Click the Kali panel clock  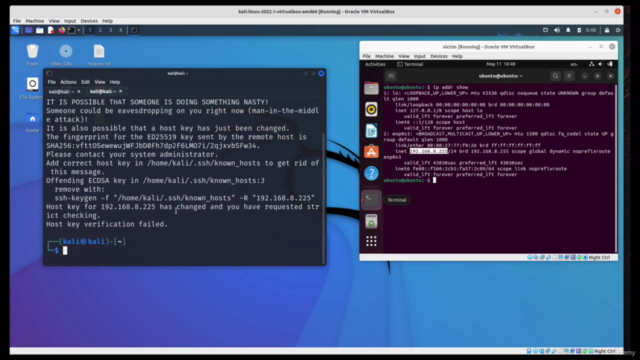click(x=591, y=30)
